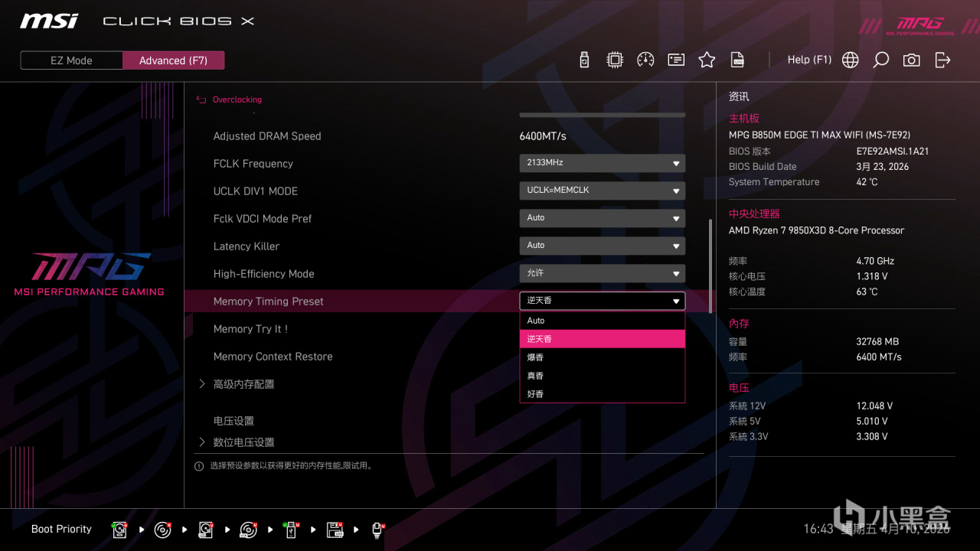
Task: Click the 42 ℃ system temperature value
Action: click(867, 182)
